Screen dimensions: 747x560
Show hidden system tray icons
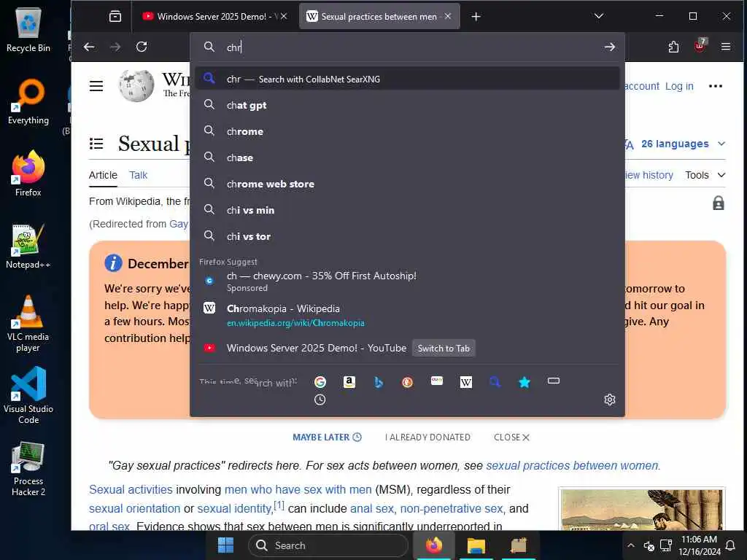[631, 545]
